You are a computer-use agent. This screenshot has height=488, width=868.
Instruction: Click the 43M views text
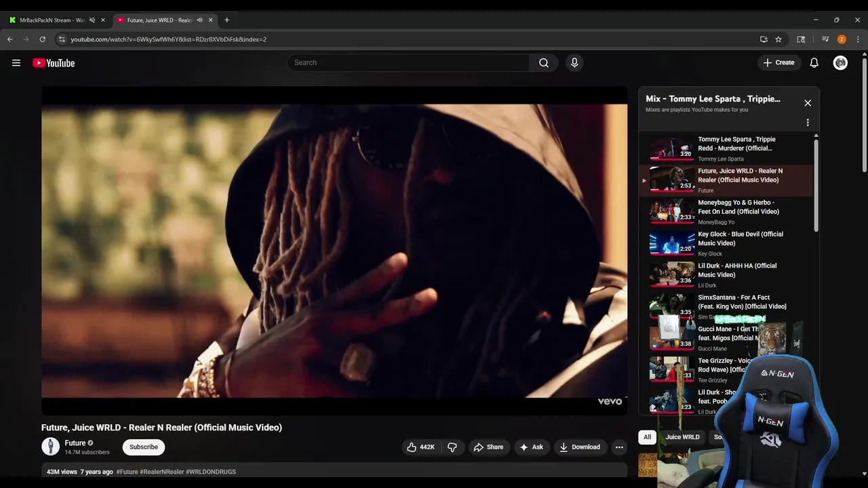point(62,472)
